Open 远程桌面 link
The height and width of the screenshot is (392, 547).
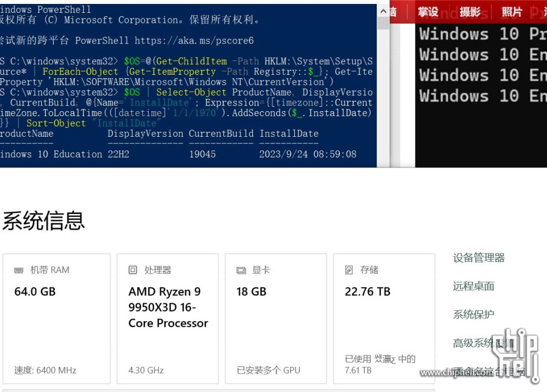pos(473,286)
